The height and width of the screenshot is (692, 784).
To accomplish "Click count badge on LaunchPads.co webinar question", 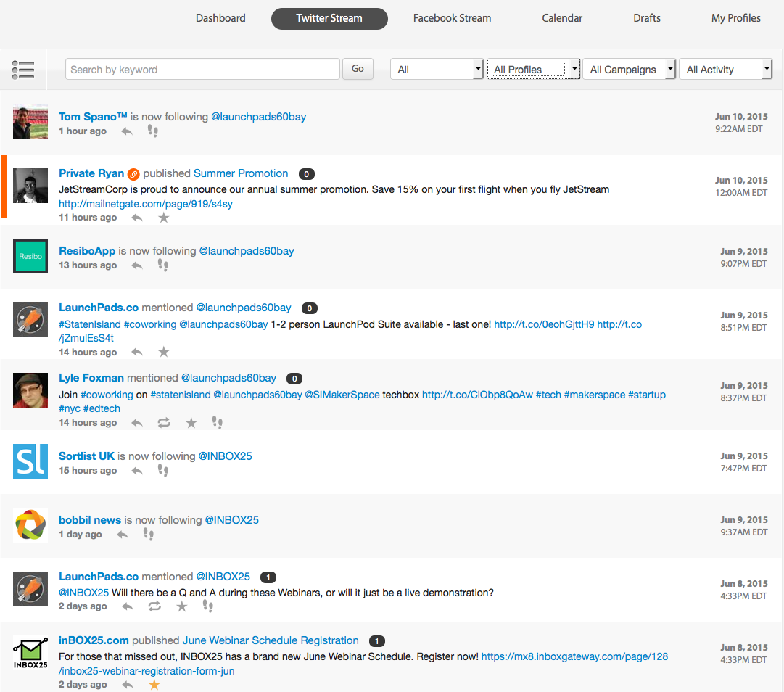I will click(x=268, y=577).
